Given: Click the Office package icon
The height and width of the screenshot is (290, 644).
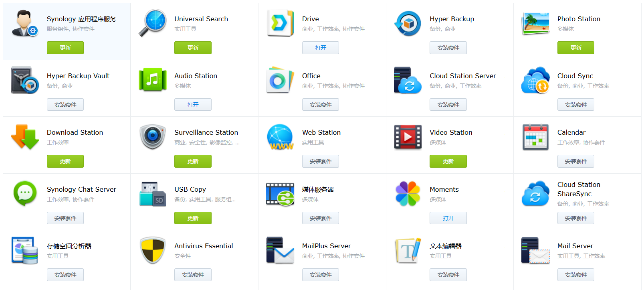Looking at the screenshot, I should tap(280, 80).
